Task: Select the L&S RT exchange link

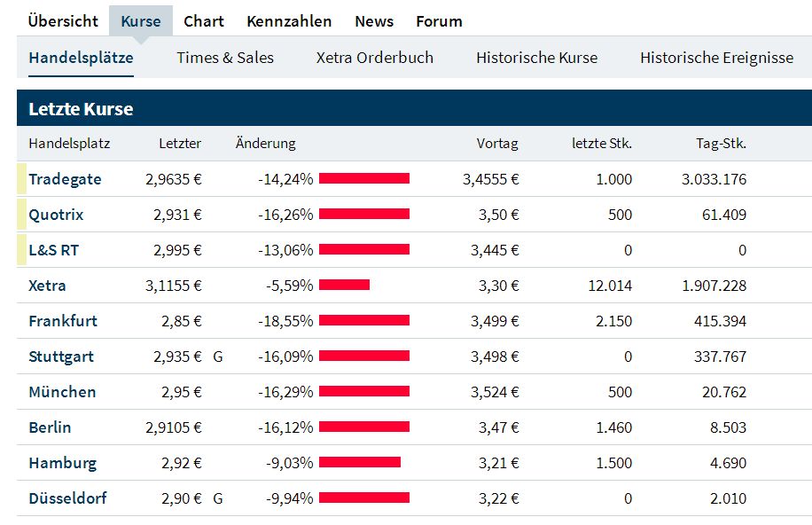Action: (x=53, y=250)
